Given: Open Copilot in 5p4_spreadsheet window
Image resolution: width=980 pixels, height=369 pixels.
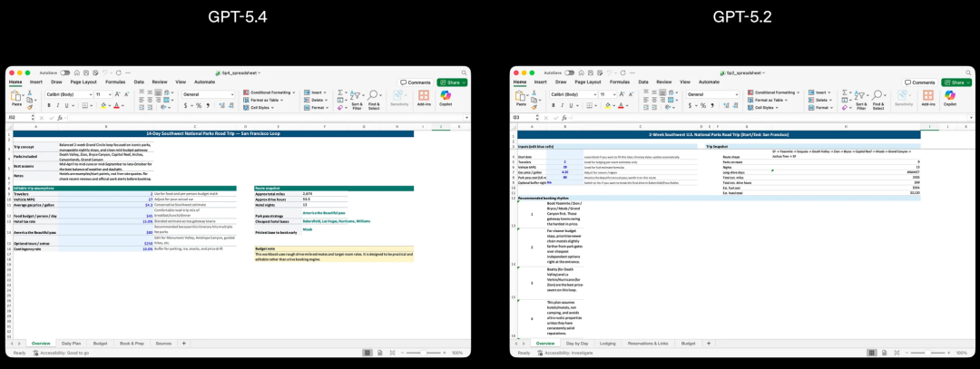Looking at the screenshot, I should pyautogui.click(x=446, y=98).
